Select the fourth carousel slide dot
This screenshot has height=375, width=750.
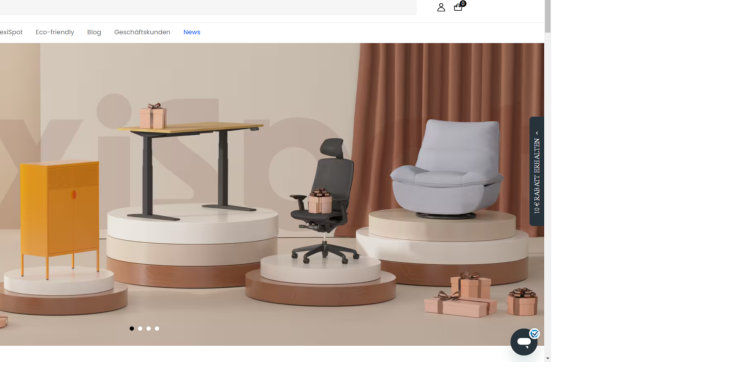pos(157,329)
